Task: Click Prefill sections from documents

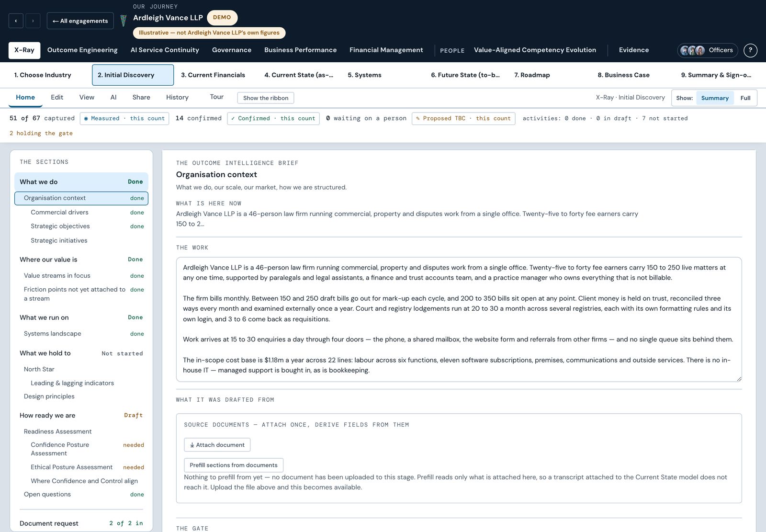Action: [x=234, y=465]
